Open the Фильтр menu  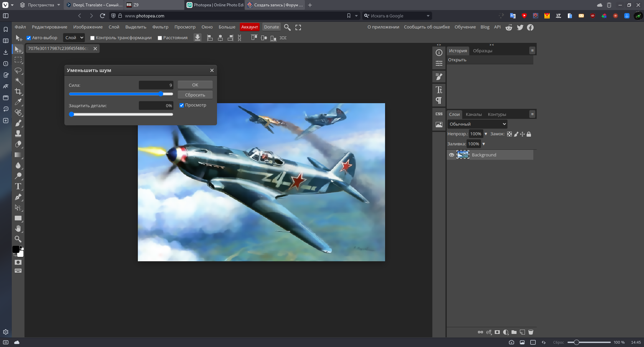point(160,27)
